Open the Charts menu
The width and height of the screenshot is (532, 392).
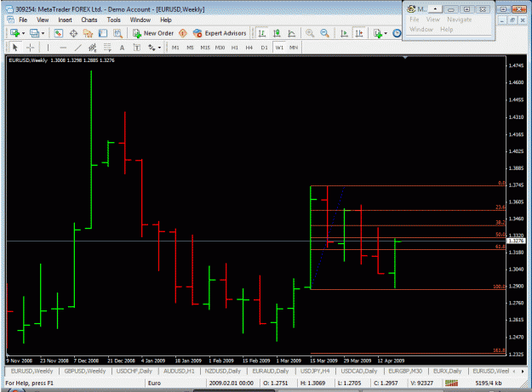click(x=89, y=20)
